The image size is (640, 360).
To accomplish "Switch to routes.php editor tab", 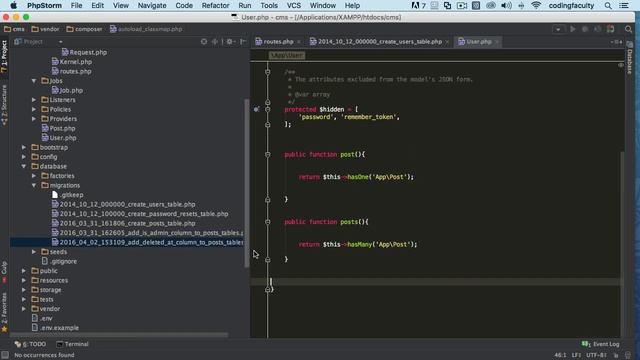I will click(278, 42).
